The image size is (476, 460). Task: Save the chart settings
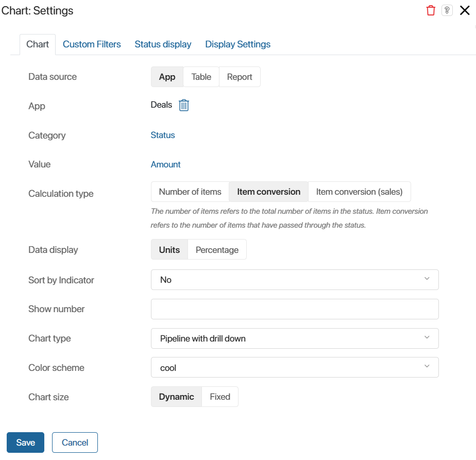[x=26, y=442]
